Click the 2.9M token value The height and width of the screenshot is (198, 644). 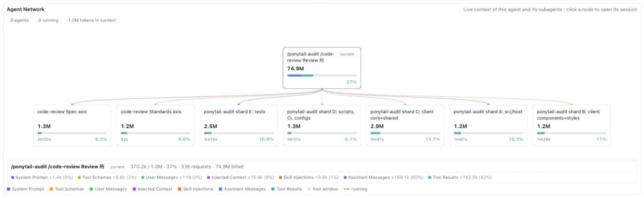pyautogui.click(x=377, y=126)
